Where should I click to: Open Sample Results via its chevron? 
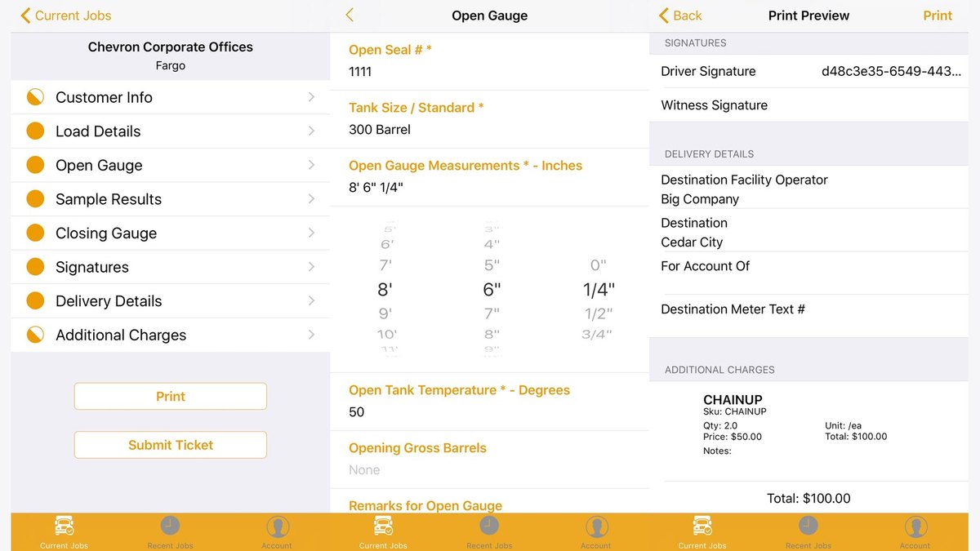coord(312,199)
